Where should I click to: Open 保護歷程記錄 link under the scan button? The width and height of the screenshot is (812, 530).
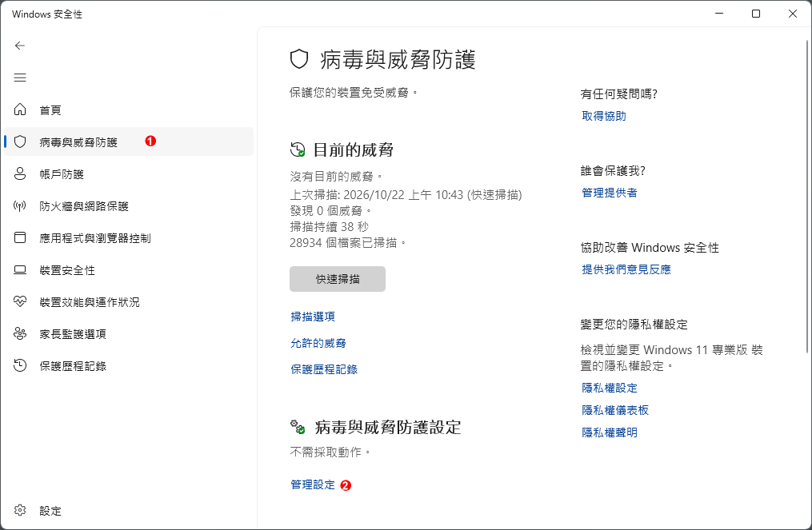[324, 369]
